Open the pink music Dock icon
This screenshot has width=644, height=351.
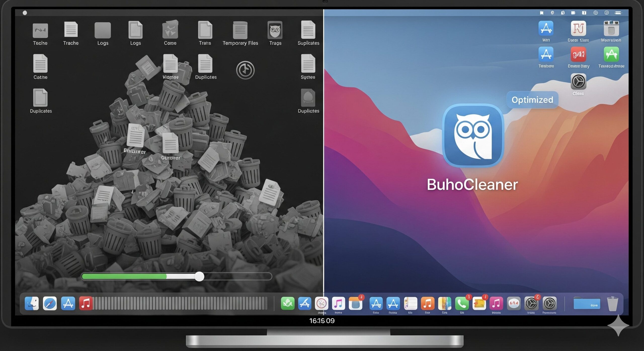(496, 303)
